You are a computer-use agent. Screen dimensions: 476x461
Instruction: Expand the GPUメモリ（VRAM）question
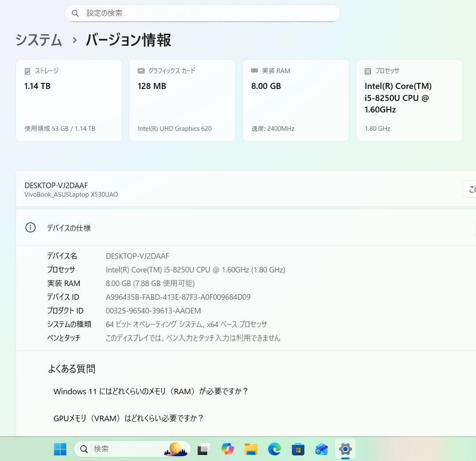point(128,418)
